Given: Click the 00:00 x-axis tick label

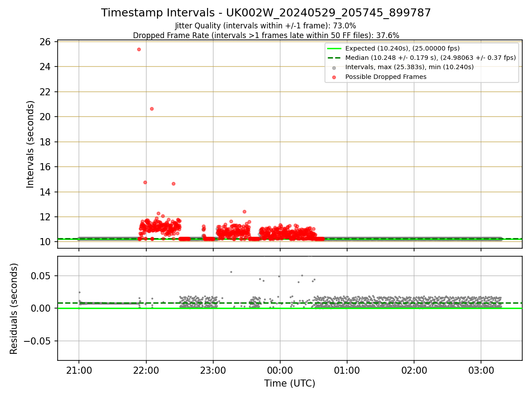Looking at the screenshot, I should [x=280, y=370].
